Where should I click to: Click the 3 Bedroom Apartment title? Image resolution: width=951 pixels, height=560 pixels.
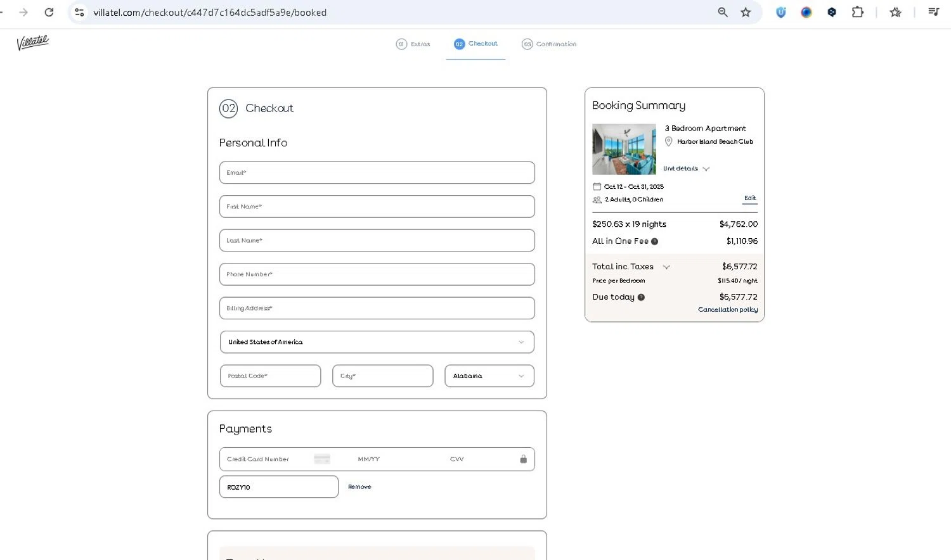coord(705,129)
